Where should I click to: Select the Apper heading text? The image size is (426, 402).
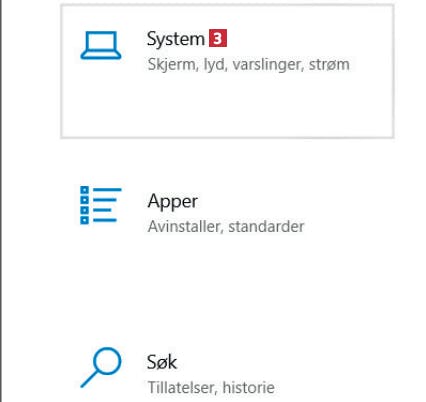[173, 202]
